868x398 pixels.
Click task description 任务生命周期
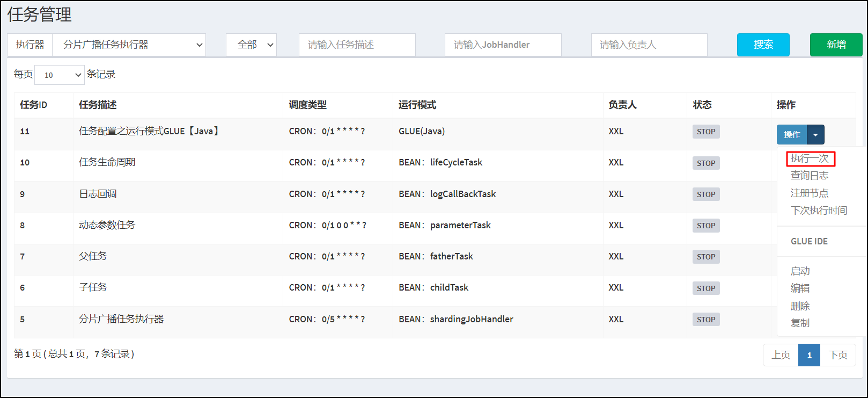pos(107,162)
